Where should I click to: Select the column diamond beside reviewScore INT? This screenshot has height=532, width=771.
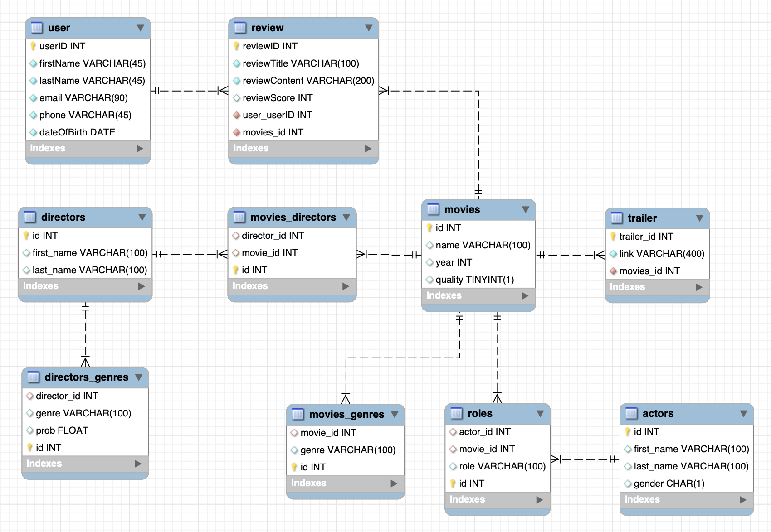tap(237, 97)
